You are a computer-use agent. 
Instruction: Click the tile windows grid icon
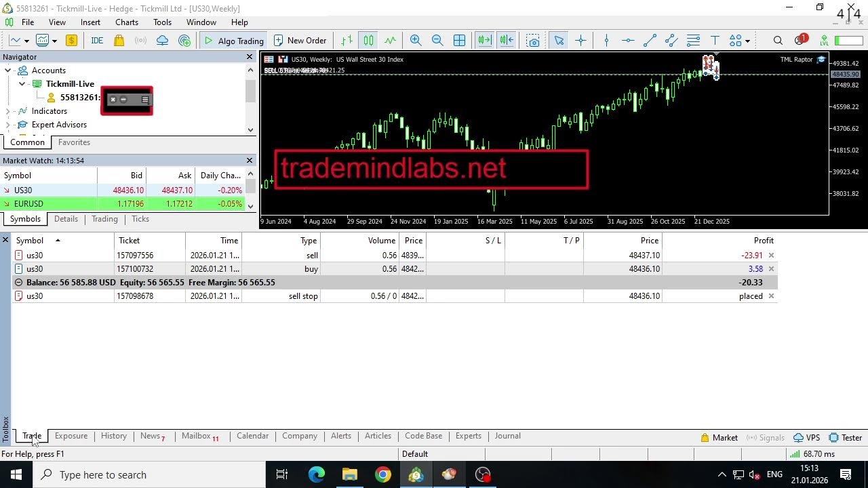pyautogui.click(x=459, y=41)
